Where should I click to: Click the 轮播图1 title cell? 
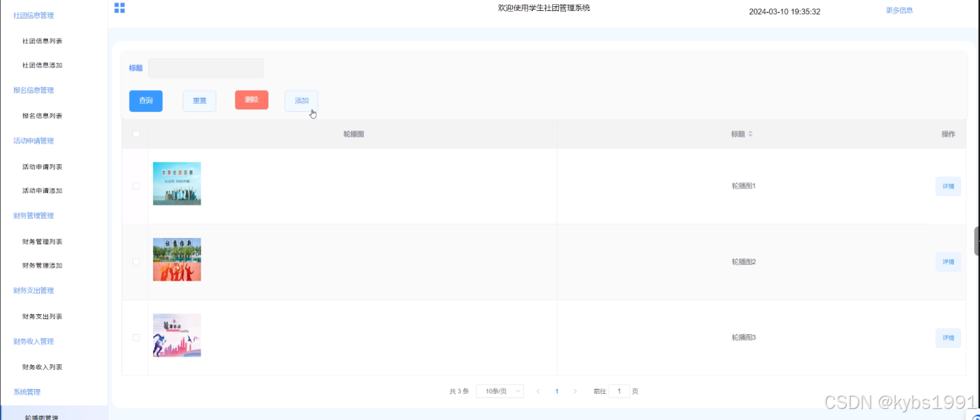[743, 186]
